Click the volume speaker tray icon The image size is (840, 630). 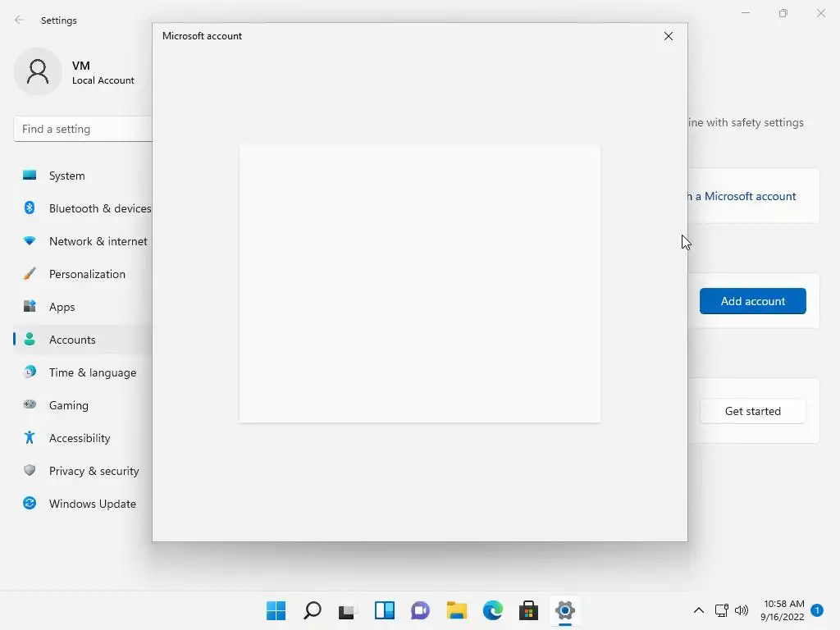click(x=742, y=610)
